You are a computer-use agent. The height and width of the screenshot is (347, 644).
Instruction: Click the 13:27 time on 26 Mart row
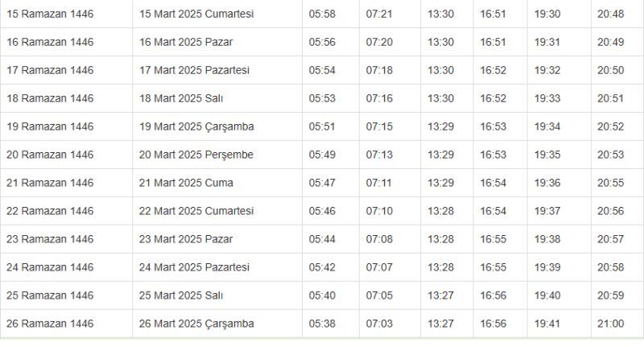pyautogui.click(x=440, y=324)
